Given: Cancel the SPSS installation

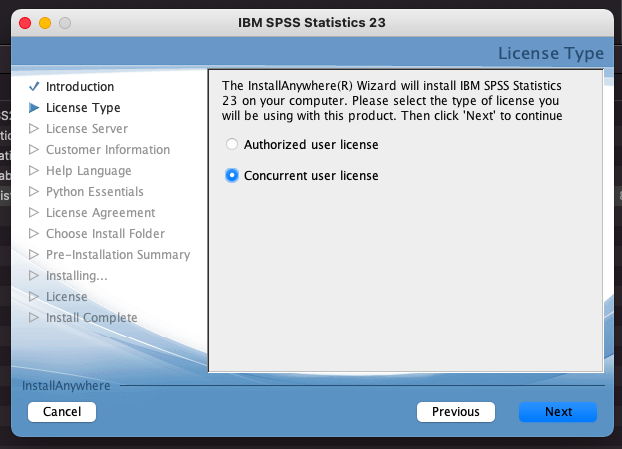Looking at the screenshot, I should click(x=62, y=412).
